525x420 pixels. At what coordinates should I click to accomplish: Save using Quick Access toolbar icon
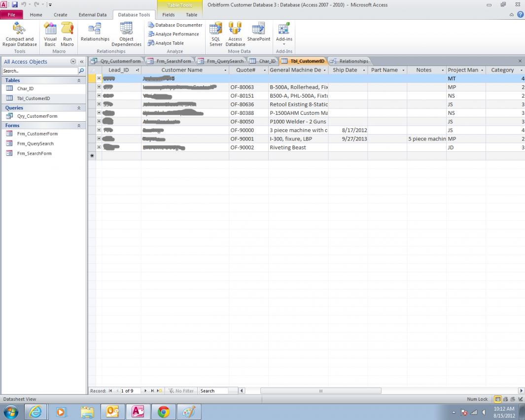pos(15,5)
